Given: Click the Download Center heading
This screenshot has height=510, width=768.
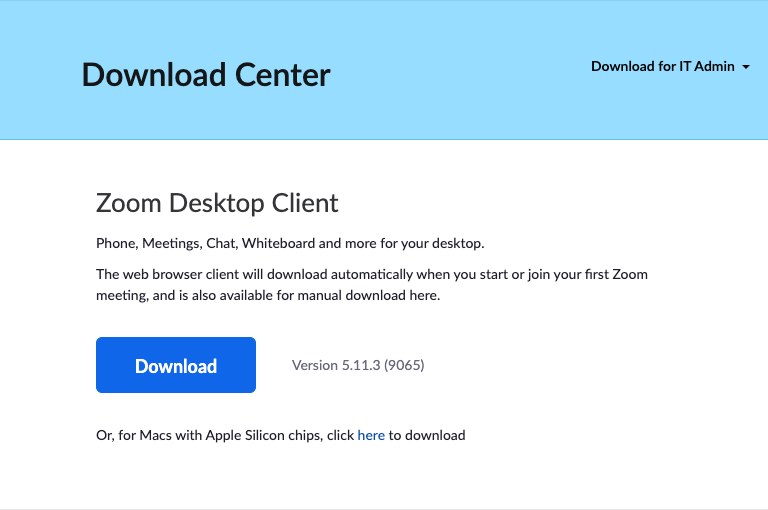Looking at the screenshot, I should tap(206, 75).
